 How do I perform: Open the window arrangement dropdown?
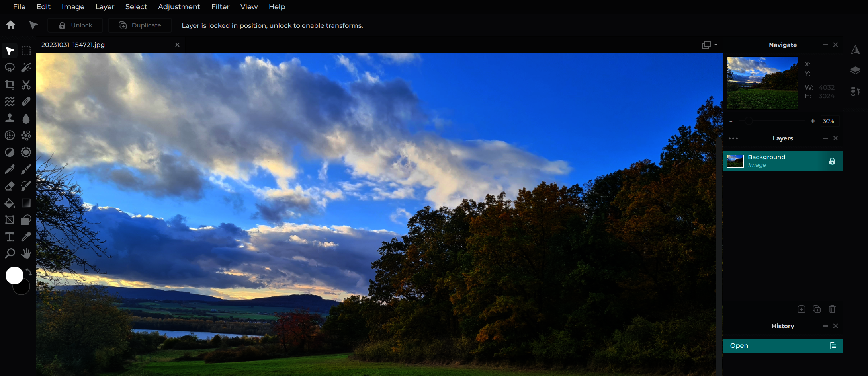pyautogui.click(x=710, y=45)
